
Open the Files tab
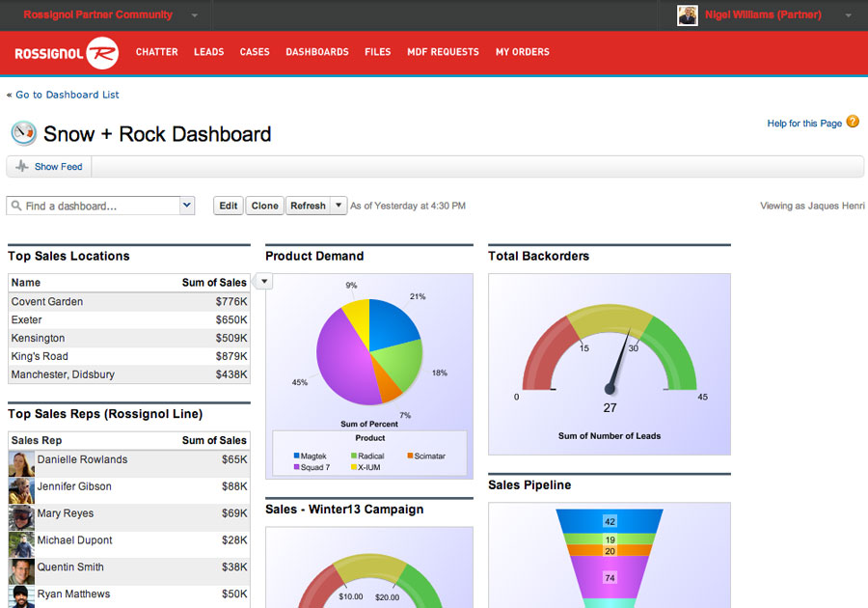[377, 52]
